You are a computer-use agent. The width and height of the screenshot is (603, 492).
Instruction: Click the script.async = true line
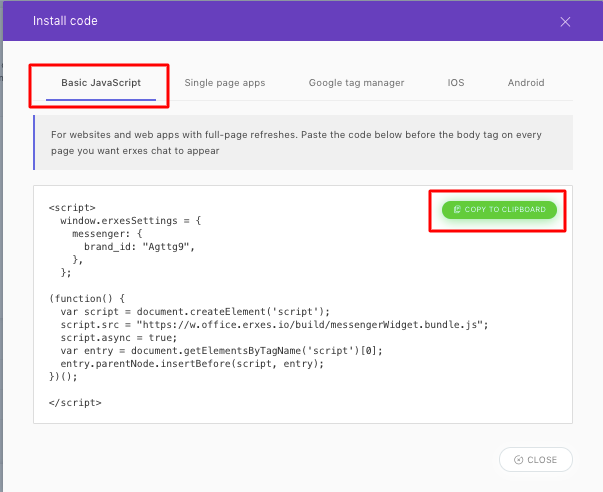point(115,337)
